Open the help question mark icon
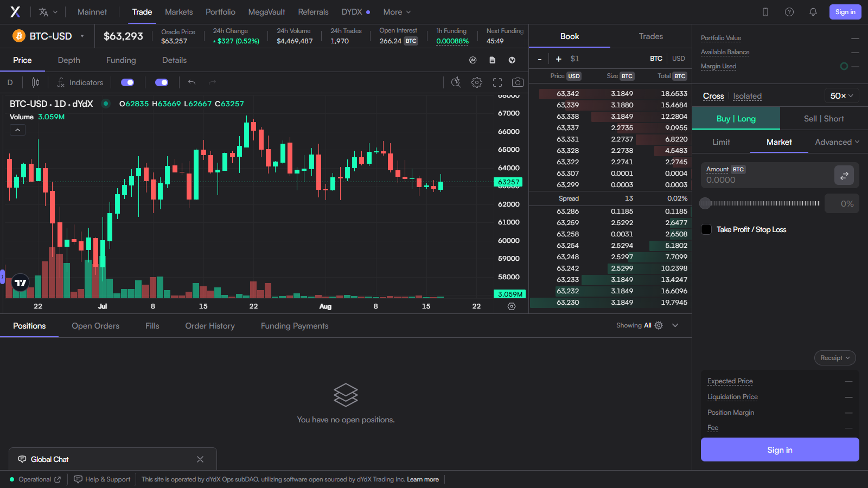Viewport: 868px width, 488px height. 789,12
